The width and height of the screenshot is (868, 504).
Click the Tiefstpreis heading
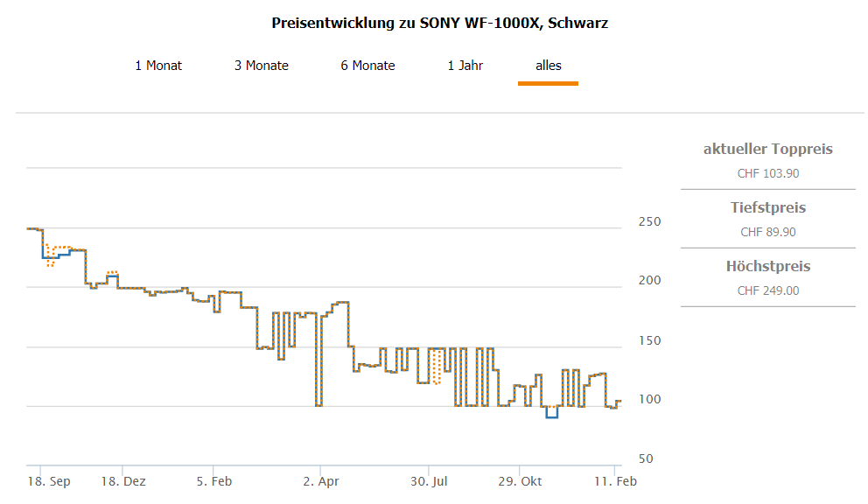(x=767, y=208)
